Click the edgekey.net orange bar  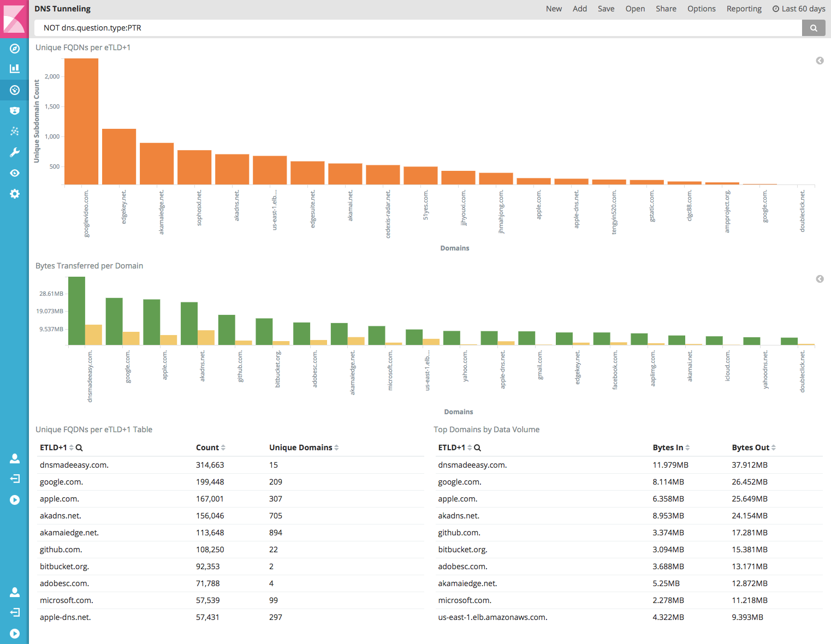click(119, 157)
